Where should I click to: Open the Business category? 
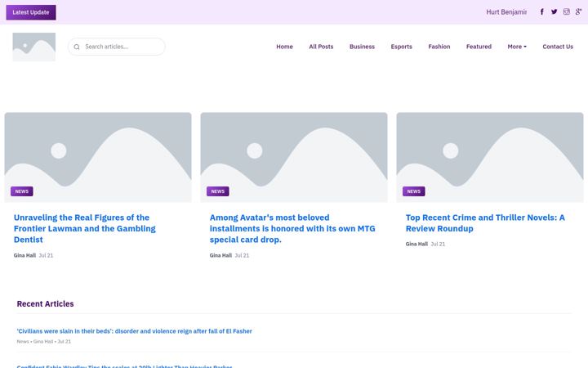coord(362,47)
